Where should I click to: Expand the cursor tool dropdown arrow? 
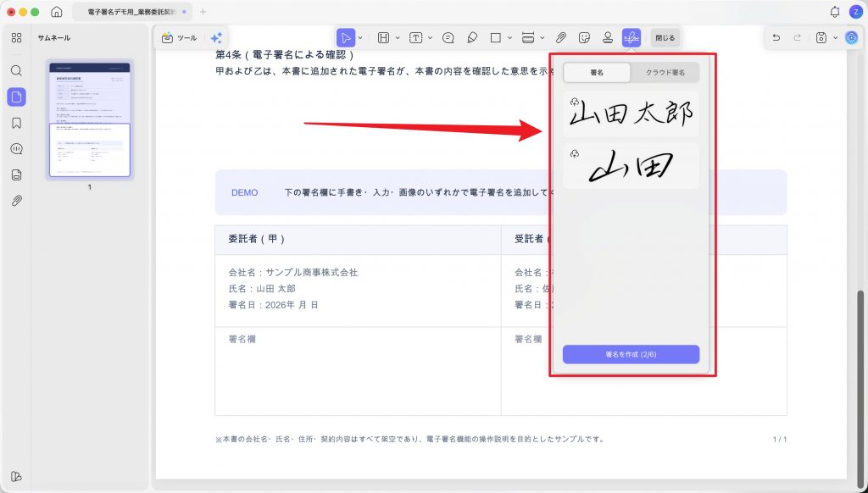tap(360, 37)
